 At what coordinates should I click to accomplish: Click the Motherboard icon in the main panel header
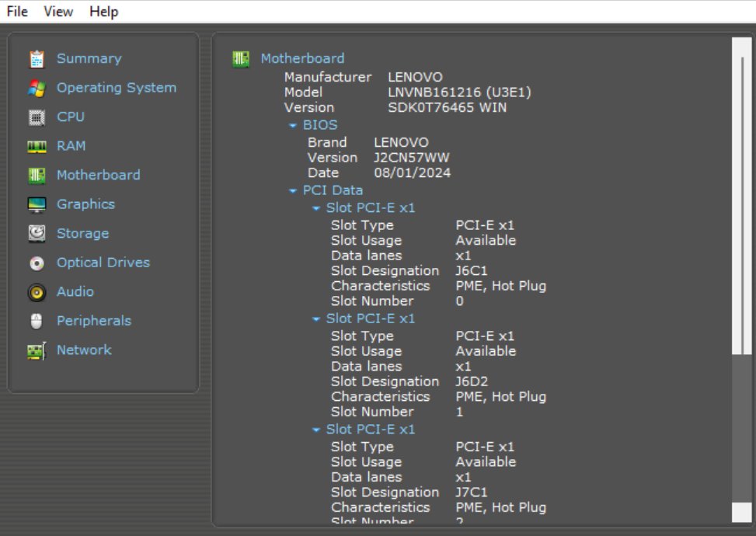[x=241, y=59]
